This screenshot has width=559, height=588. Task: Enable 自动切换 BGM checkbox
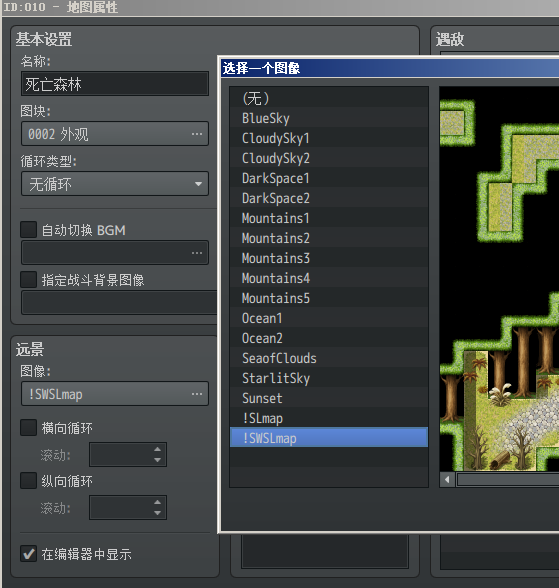tap(28, 230)
